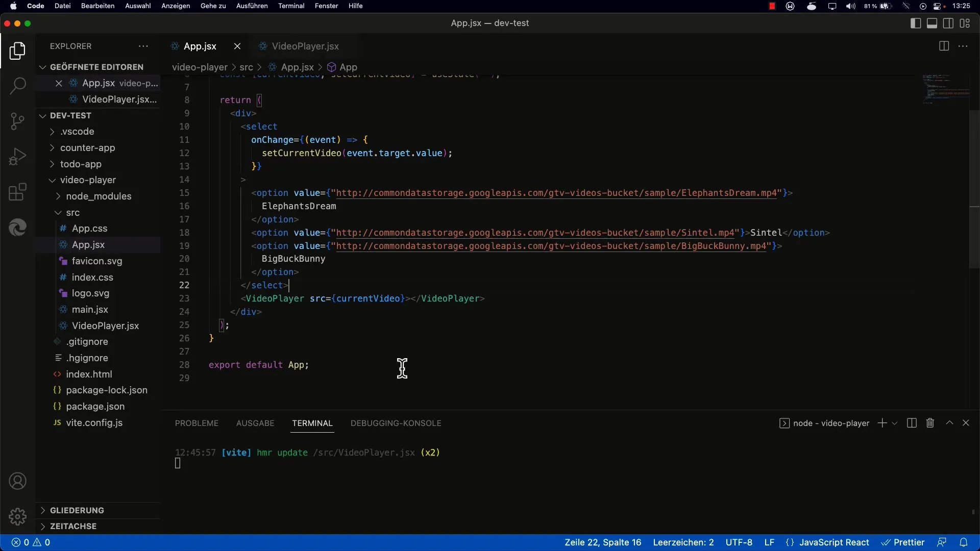The image size is (980, 551).
Task: Collapse the video-player folder
Action: (97, 180)
